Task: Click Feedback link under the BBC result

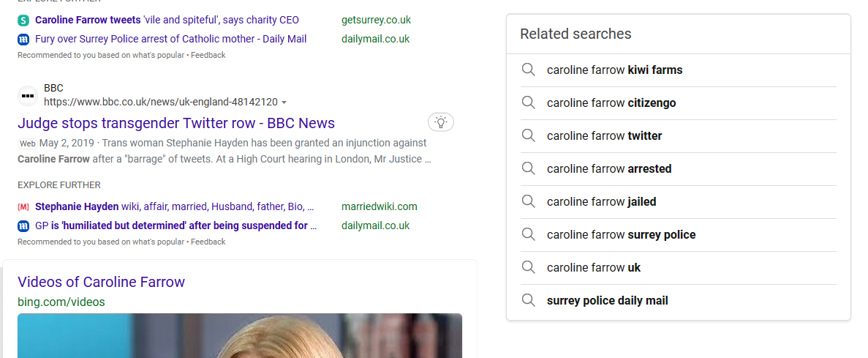Action: 208,242
